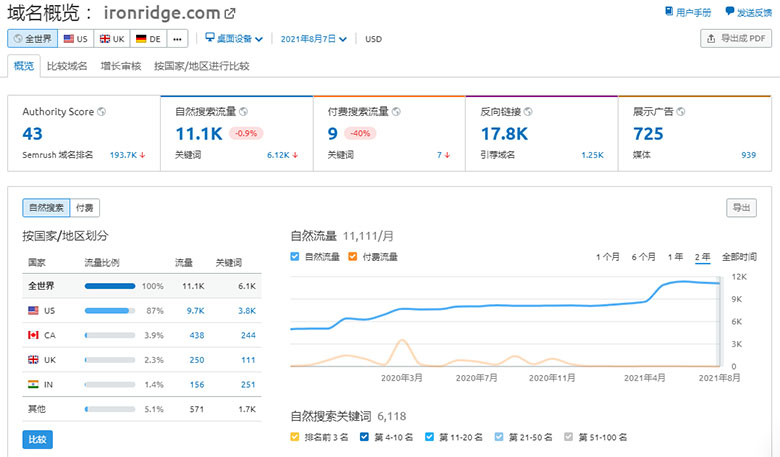Click the UK flag in country table
Viewport: 780px width, 457px height.
pyautogui.click(x=33, y=360)
